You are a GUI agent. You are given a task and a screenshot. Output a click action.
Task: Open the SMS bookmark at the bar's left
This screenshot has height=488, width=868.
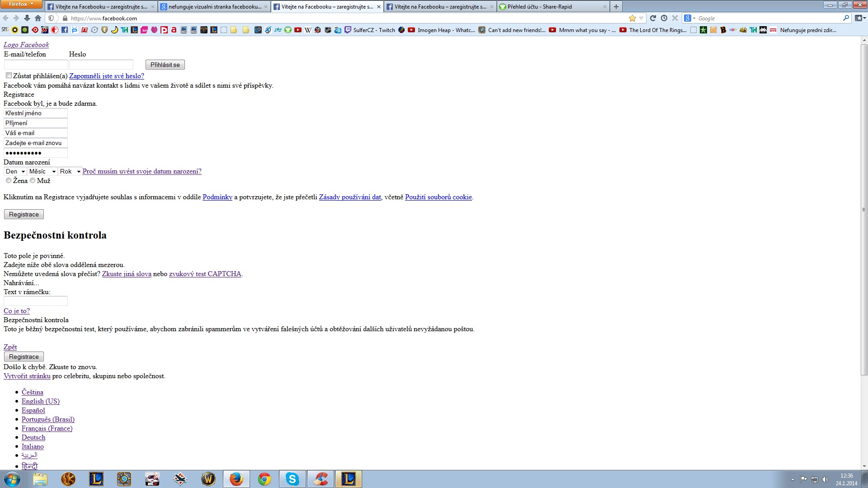pos(5,30)
